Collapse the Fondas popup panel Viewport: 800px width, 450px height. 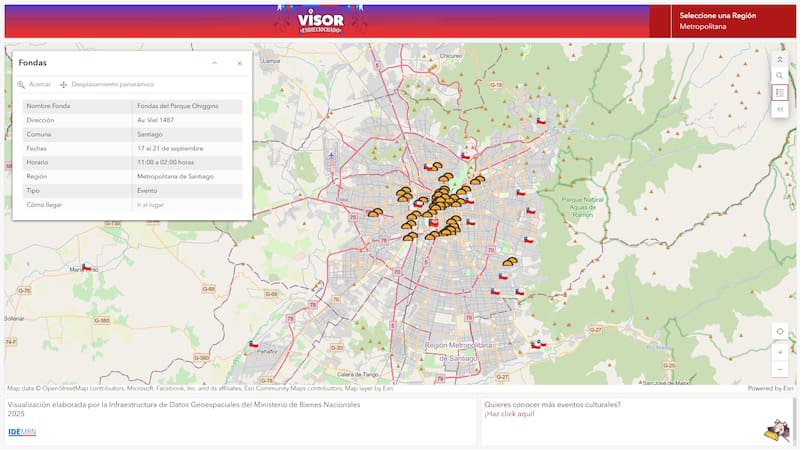tap(215, 63)
